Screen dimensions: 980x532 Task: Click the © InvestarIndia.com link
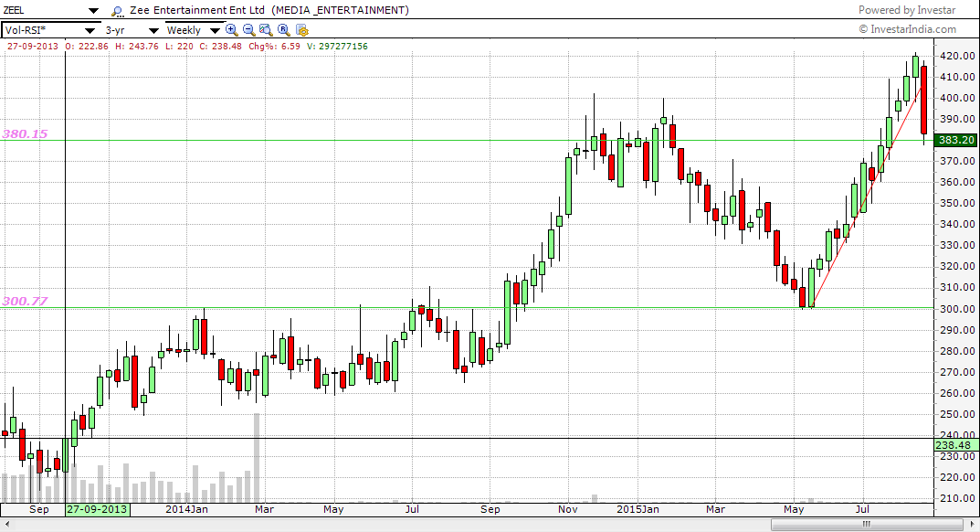click(x=908, y=29)
